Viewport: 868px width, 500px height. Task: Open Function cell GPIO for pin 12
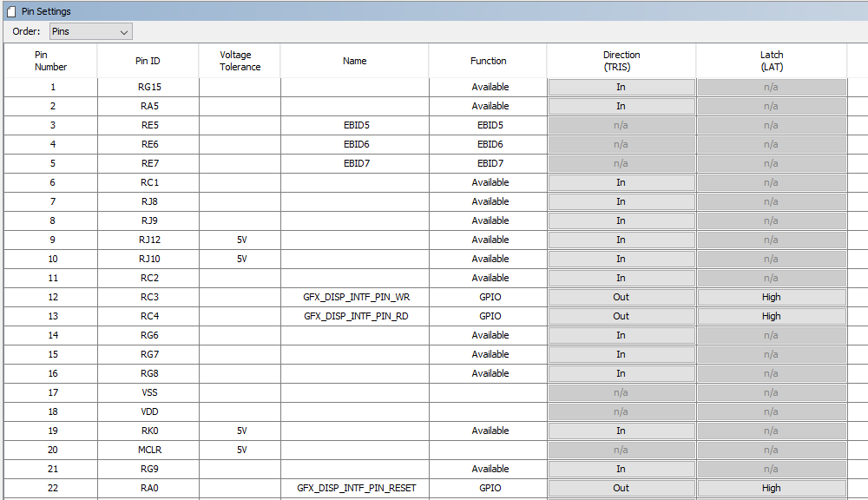coord(489,298)
